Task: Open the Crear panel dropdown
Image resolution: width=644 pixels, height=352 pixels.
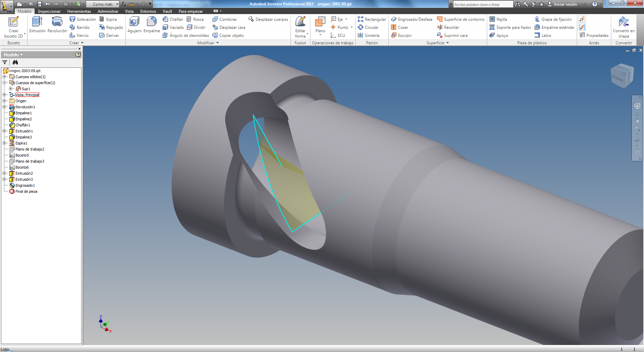Action: [76, 43]
